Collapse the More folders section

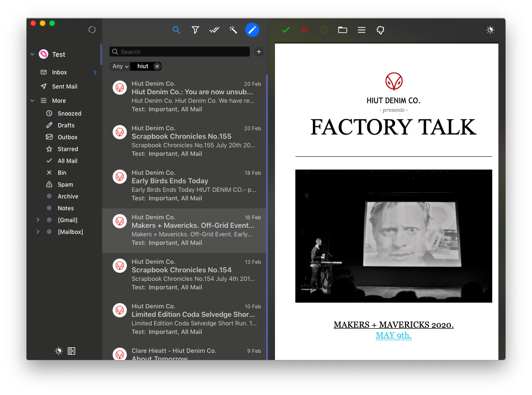[x=32, y=100]
